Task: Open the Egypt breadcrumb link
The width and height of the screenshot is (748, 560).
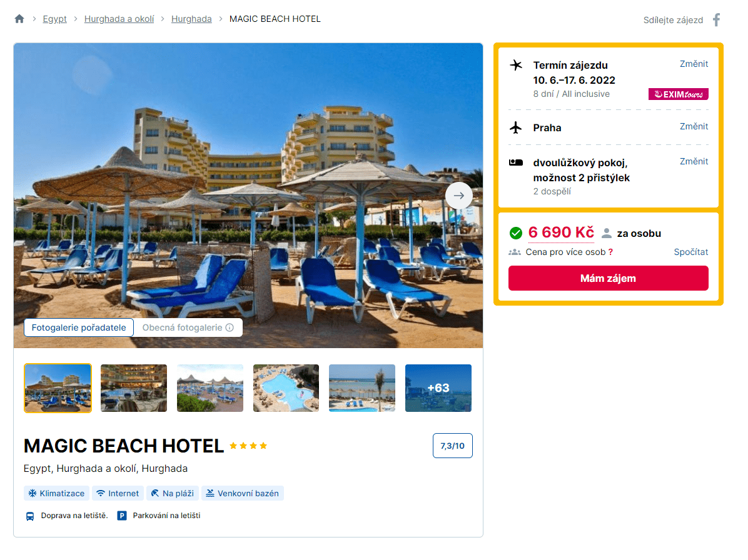Action: pyautogui.click(x=55, y=19)
